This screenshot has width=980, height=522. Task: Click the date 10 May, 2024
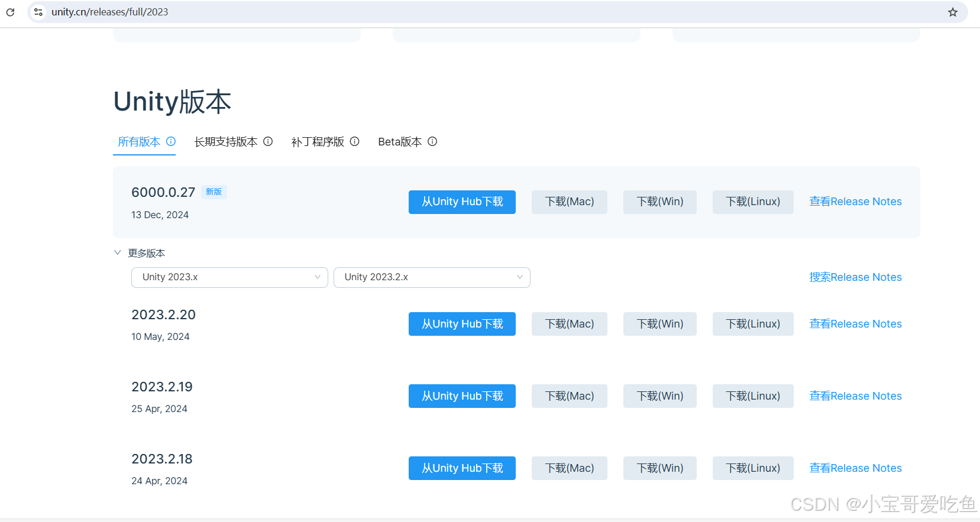pos(160,337)
